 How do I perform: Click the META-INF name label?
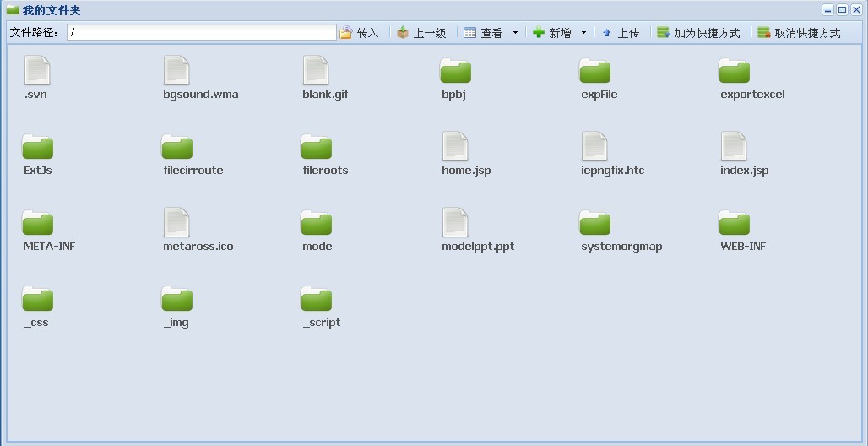point(49,246)
